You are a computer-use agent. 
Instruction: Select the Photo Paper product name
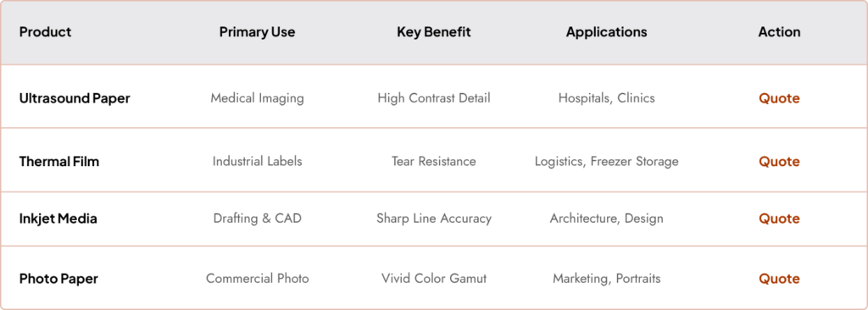coord(58,279)
